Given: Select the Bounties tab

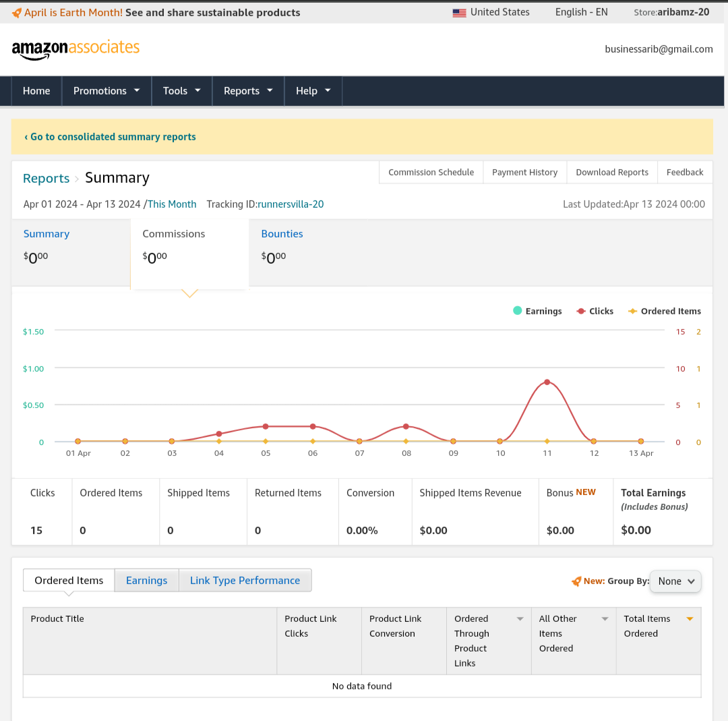Looking at the screenshot, I should coord(308,252).
